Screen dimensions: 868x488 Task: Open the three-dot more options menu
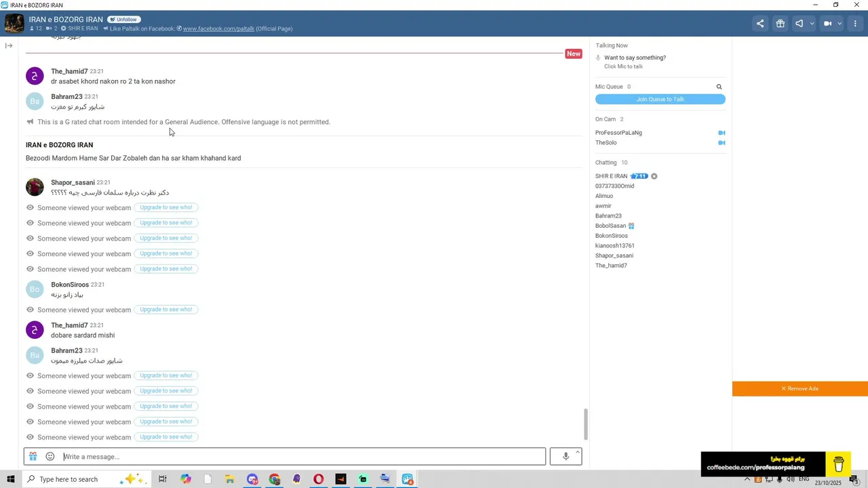(855, 24)
